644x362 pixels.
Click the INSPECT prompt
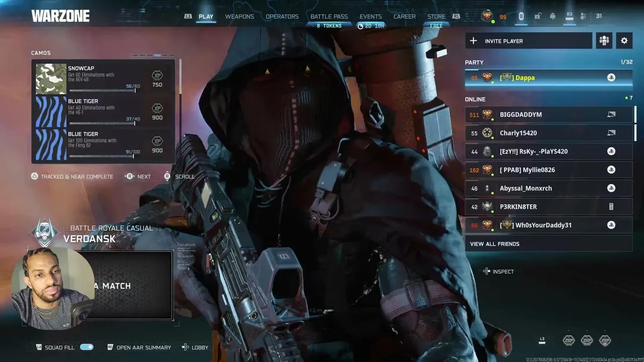click(x=498, y=271)
